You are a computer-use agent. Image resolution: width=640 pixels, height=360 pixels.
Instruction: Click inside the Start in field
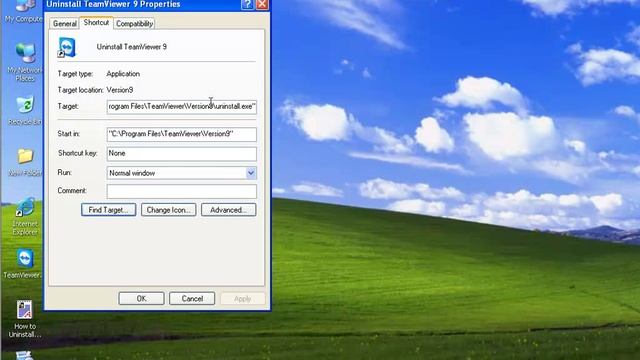(182, 134)
